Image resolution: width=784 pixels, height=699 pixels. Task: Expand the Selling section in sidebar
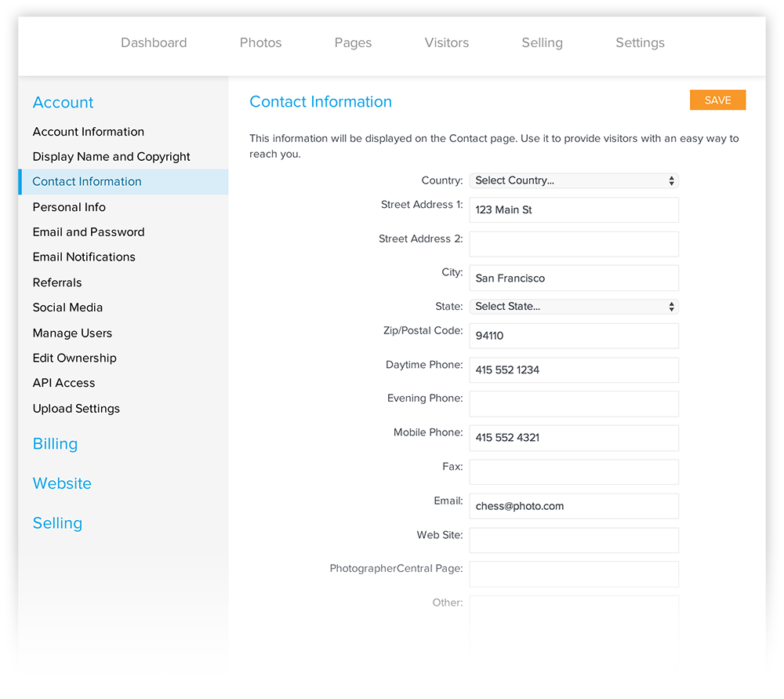(57, 523)
